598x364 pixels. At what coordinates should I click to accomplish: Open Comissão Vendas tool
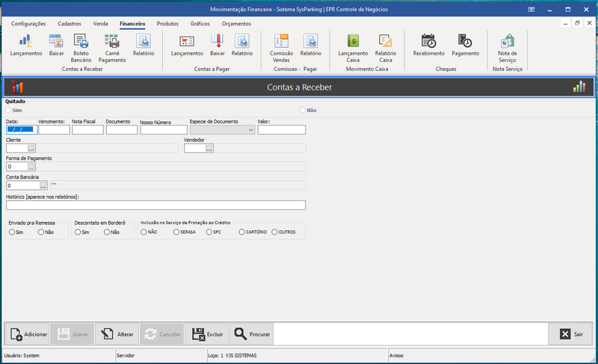[x=282, y=48]
